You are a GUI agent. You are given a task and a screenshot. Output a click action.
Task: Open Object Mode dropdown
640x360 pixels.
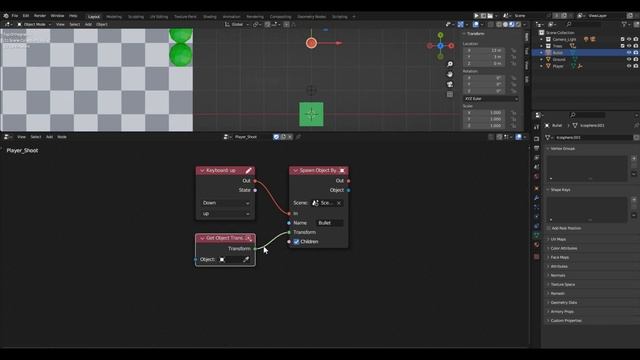(x=34, y=24)
